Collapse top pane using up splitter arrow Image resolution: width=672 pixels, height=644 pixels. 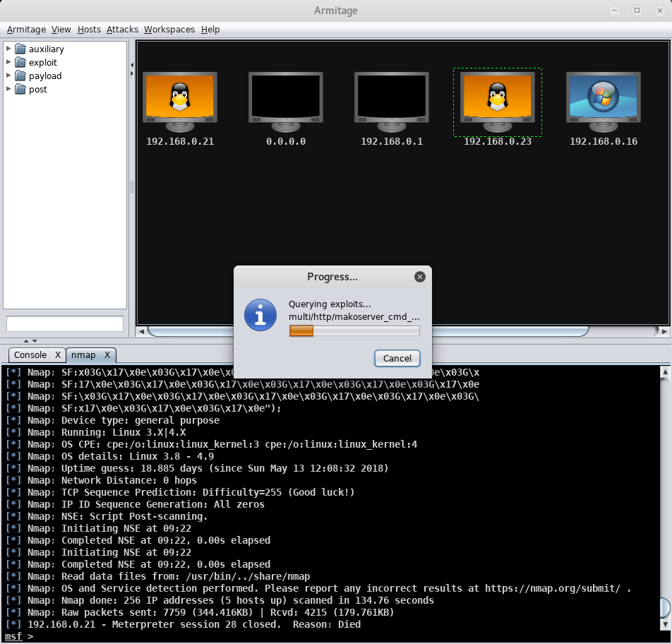(x=26, y=341)
